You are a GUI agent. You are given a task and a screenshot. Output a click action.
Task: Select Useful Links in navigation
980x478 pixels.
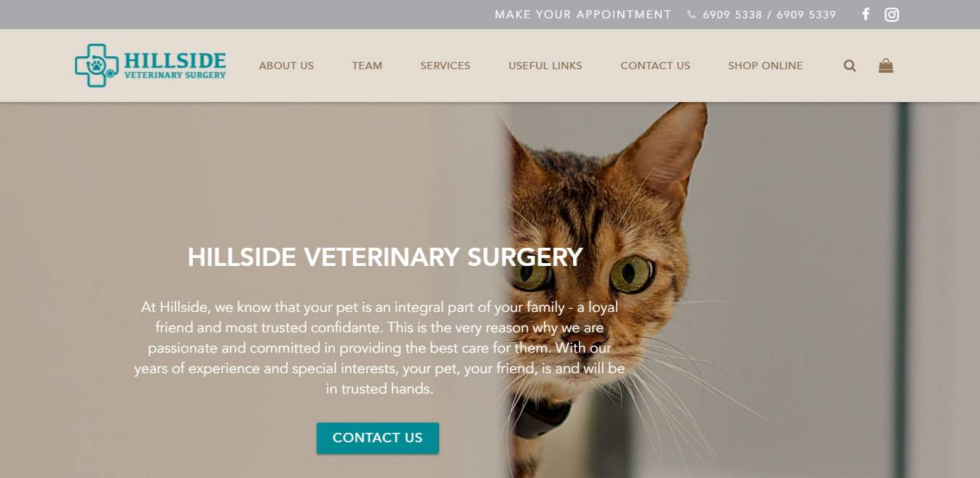[545, 66]
